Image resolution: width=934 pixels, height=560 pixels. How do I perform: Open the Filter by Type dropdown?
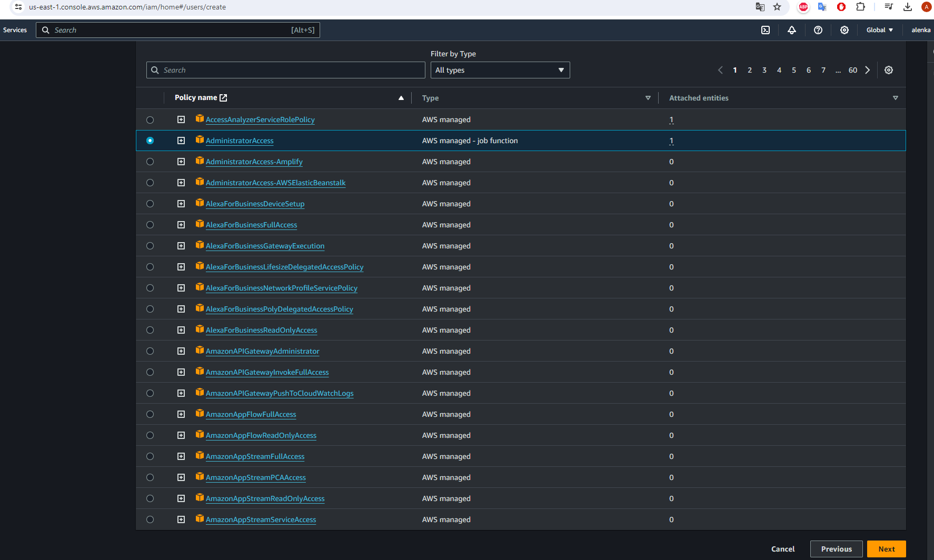tap(500, 70)
